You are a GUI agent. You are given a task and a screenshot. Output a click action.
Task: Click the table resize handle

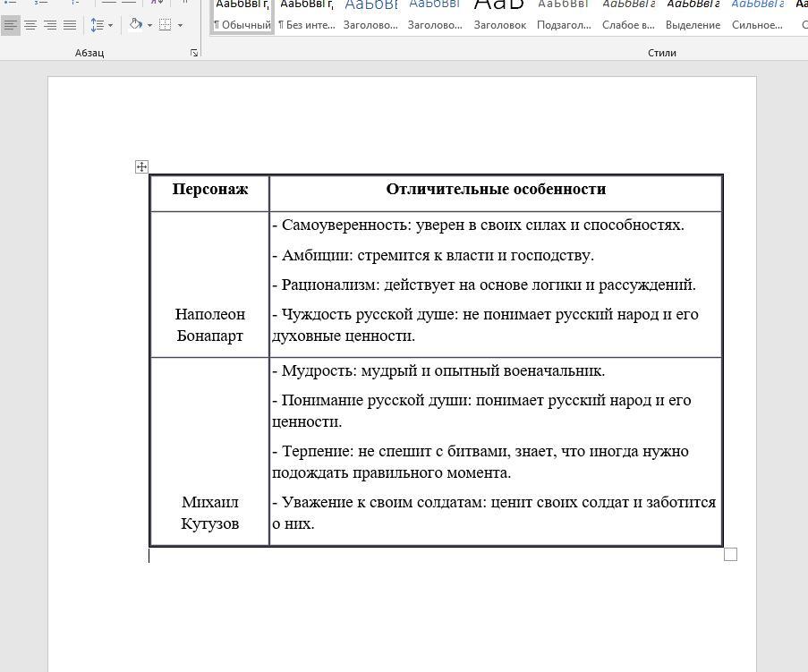(730, 554)
